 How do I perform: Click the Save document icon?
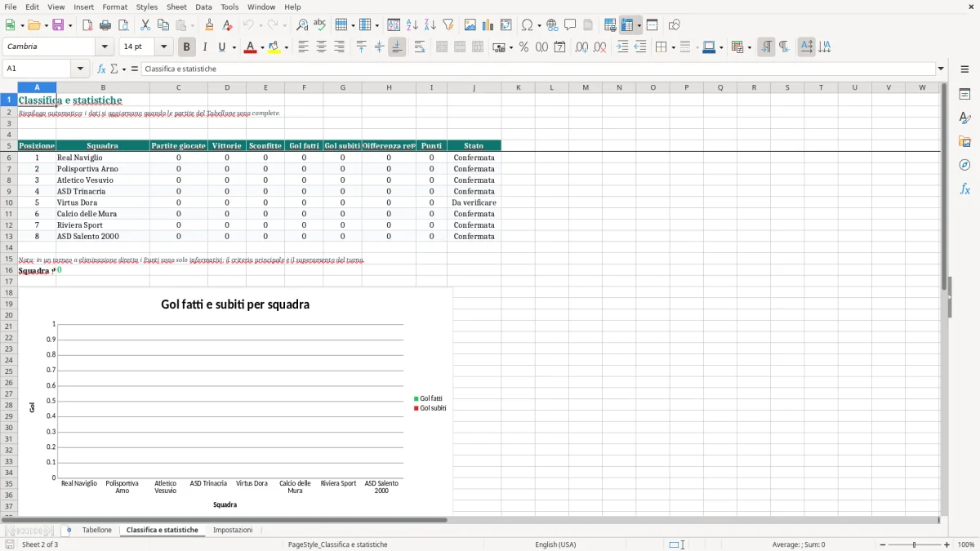(x=58, y=25)
